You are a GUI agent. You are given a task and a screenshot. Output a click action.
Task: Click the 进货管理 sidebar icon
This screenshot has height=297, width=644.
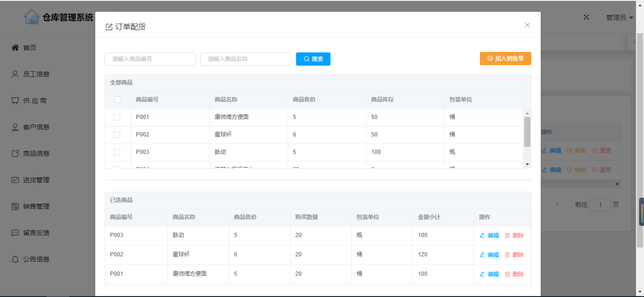click(x=15, y=180)
